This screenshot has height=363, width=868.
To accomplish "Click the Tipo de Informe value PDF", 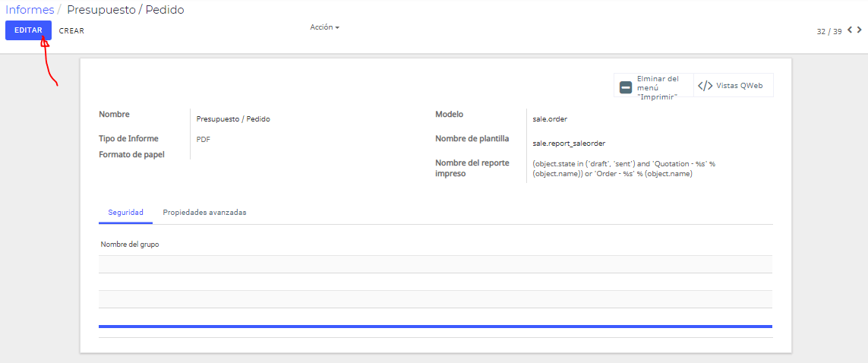I will (x=204, y=140).
